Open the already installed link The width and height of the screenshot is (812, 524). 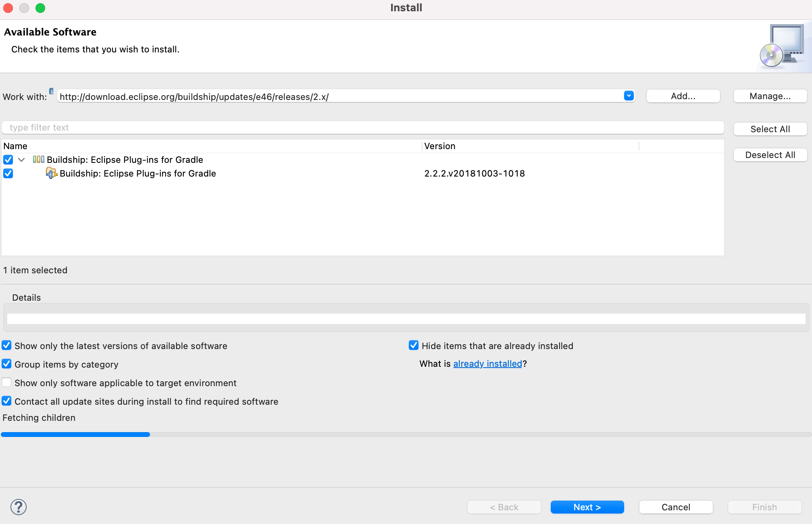(x=487, y=364)
